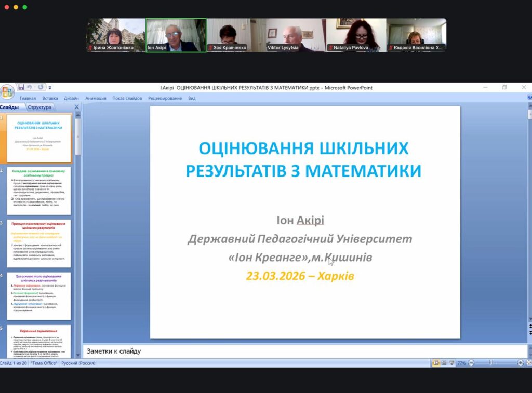Select slide 3 thumbnail about Принцип позитивності
The image size is (532, 393).
point(39,243)
